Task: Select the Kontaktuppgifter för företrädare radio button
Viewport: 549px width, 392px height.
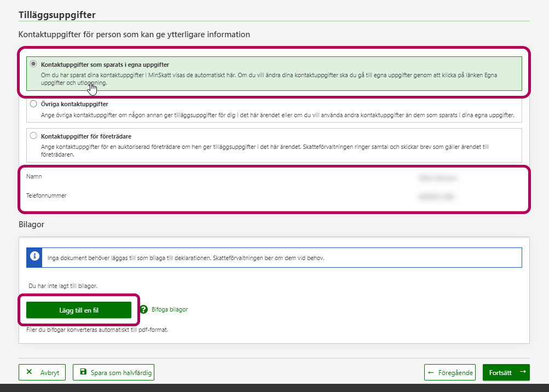Action: [x=34, y=136]
